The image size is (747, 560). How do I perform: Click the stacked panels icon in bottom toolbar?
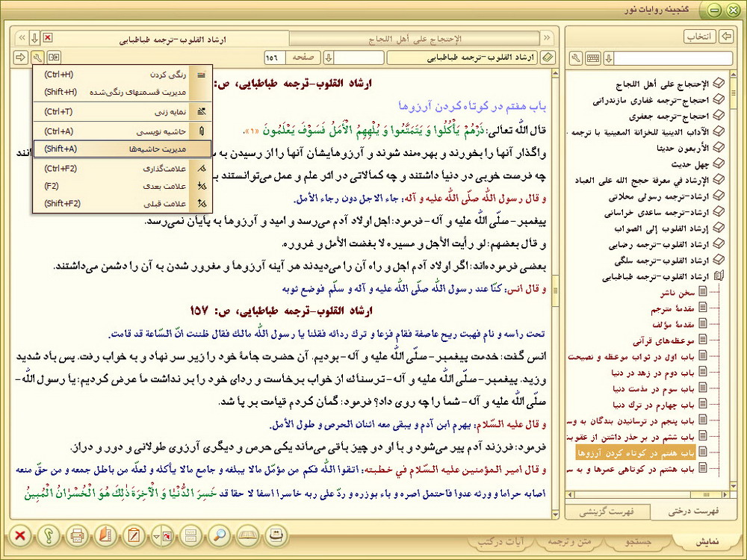(x=191, y=535)
